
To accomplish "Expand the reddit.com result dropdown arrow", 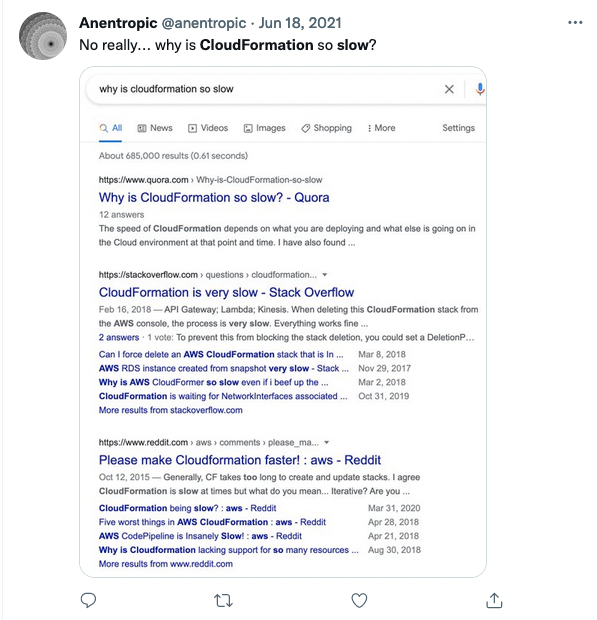I will click(327, 442).
